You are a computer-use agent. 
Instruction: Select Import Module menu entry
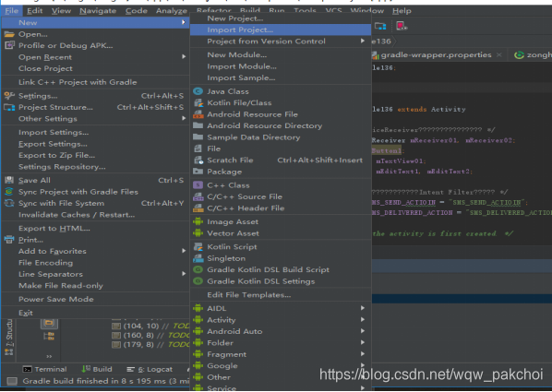pyautogui.click(x=281, y=66)
